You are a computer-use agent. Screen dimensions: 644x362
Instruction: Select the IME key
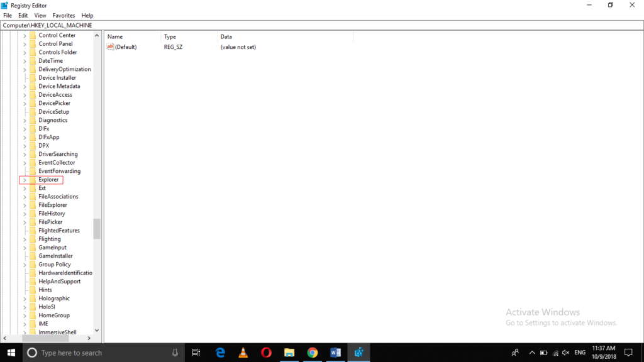click(x=43, y=324)
